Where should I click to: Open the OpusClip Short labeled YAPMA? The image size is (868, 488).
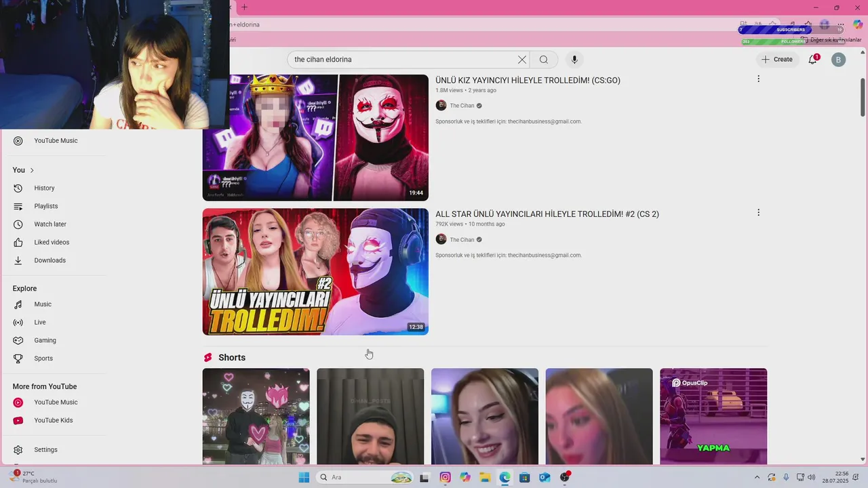[x=713, y=417]
